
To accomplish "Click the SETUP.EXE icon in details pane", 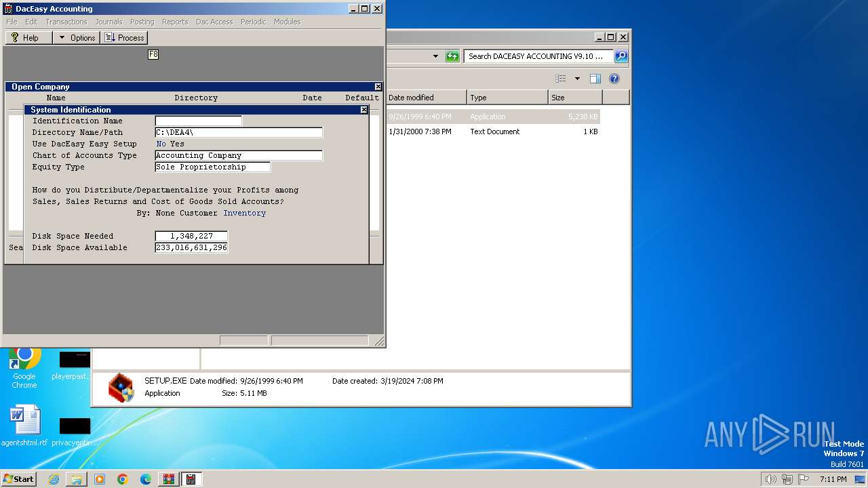I will tap(121, 388).
